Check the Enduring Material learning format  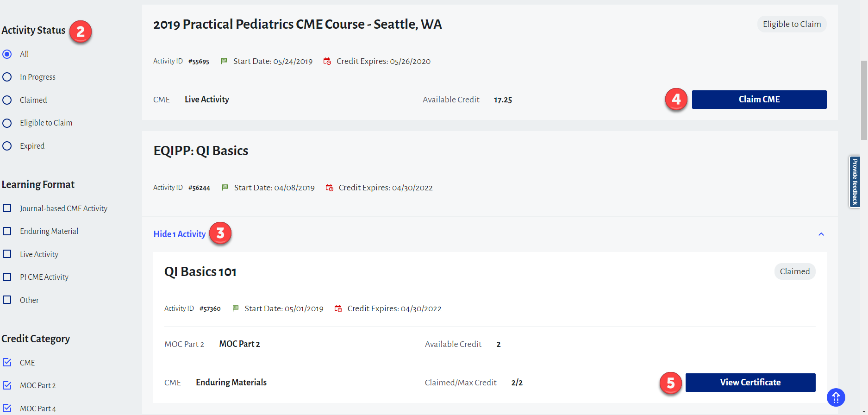(x=7, y=231)
